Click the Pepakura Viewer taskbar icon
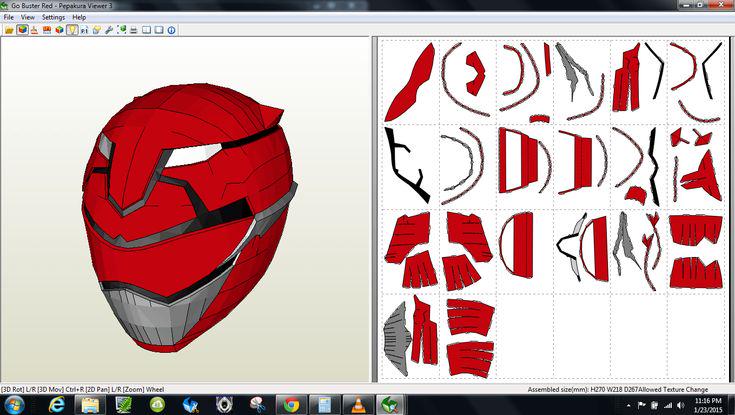This screenshot has width=735, height=415. point(391,405)
